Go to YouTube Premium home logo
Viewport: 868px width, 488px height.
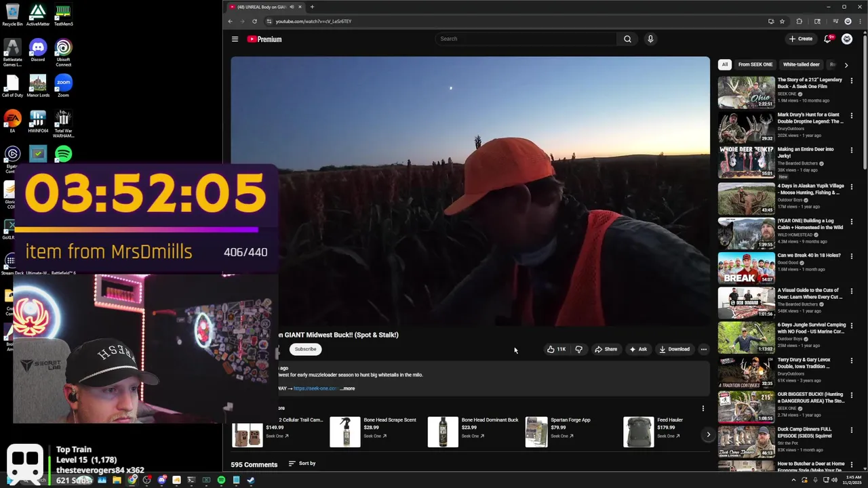(x=264, y=39)
